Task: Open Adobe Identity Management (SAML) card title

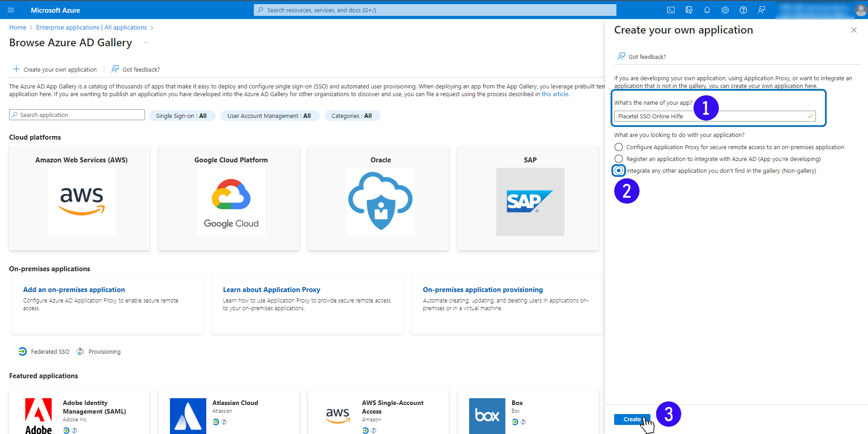Action: [94, 407]
